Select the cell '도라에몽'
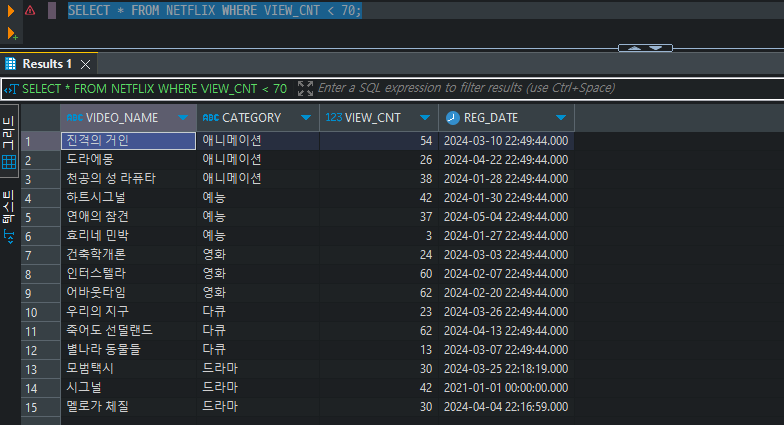 [128, 160]
